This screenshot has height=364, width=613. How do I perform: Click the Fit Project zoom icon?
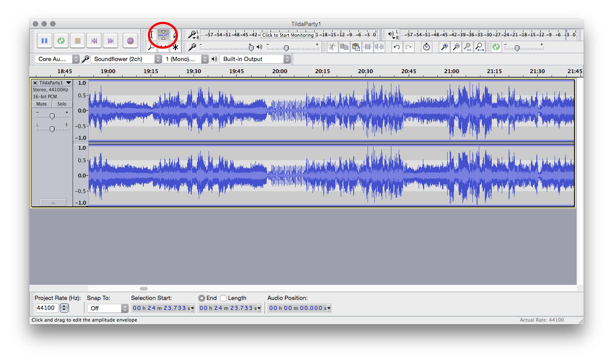tap(479, 47)
